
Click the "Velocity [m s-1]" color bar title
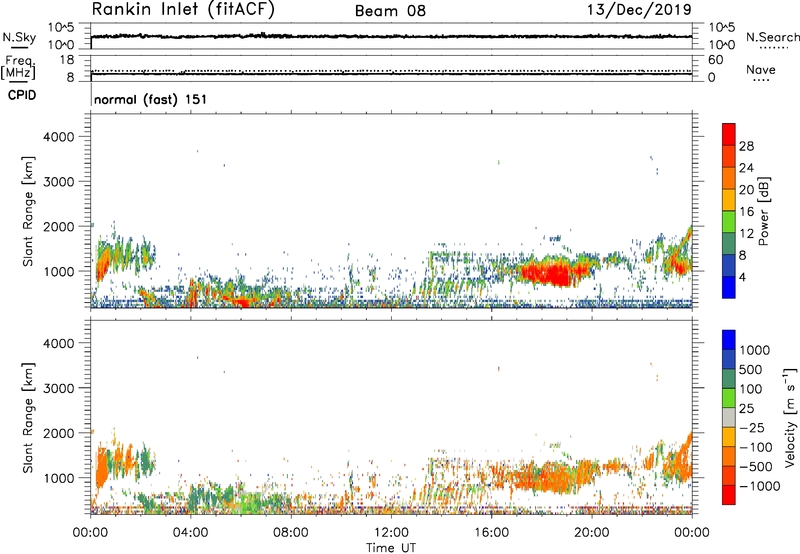pos(790,417)
